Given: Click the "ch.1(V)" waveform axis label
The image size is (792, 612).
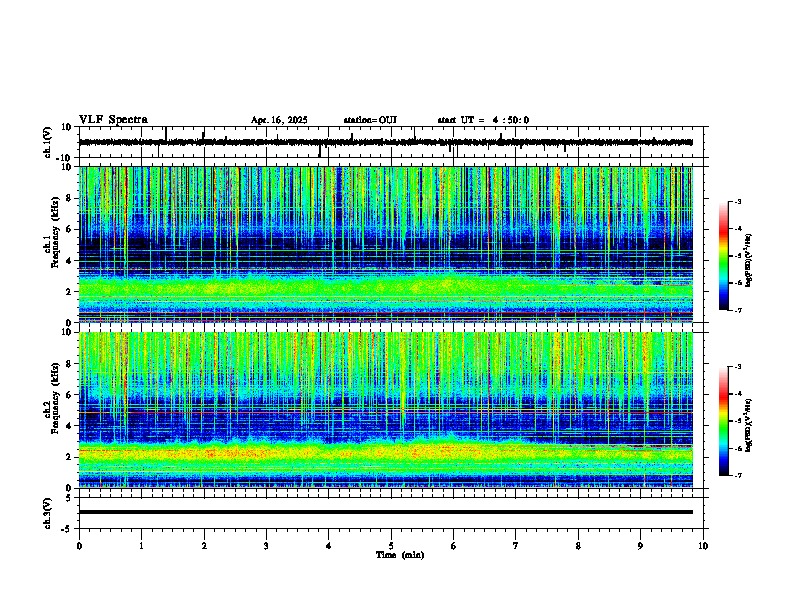Looking at the screenshot, I should coord(48,142).
